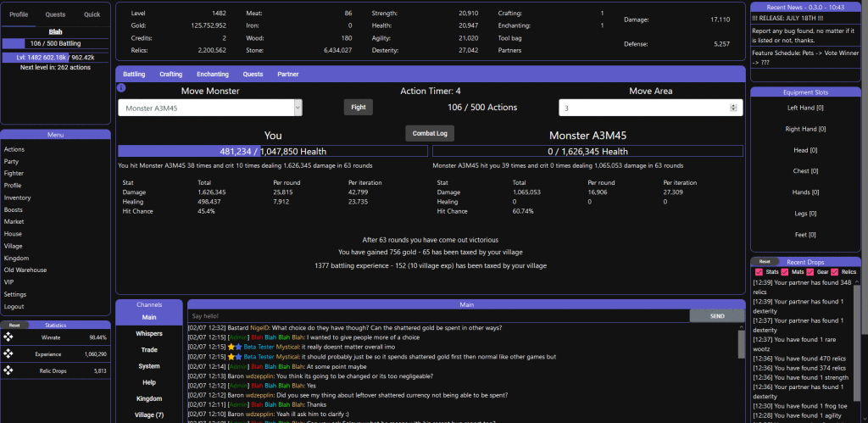The image size is (868, 423).
Task: Toggle the Stats drops checkbox
Action: pyautogui.click(x=759, y=272)
